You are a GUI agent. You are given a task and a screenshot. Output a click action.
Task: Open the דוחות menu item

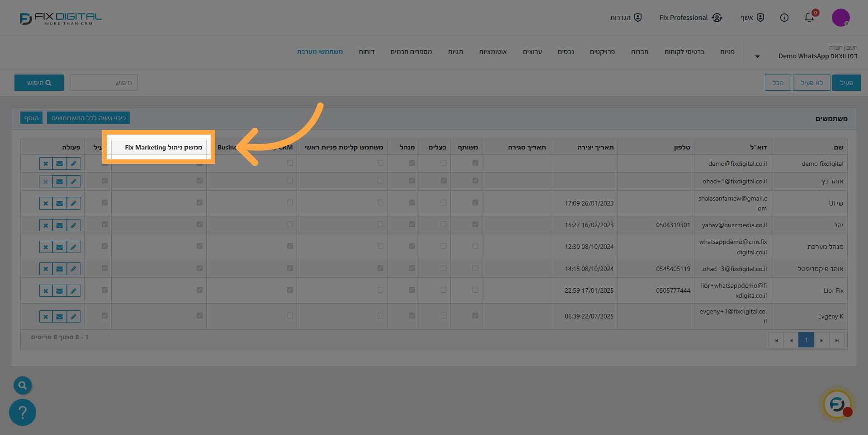pyautogui.click(x=366, y=52)
